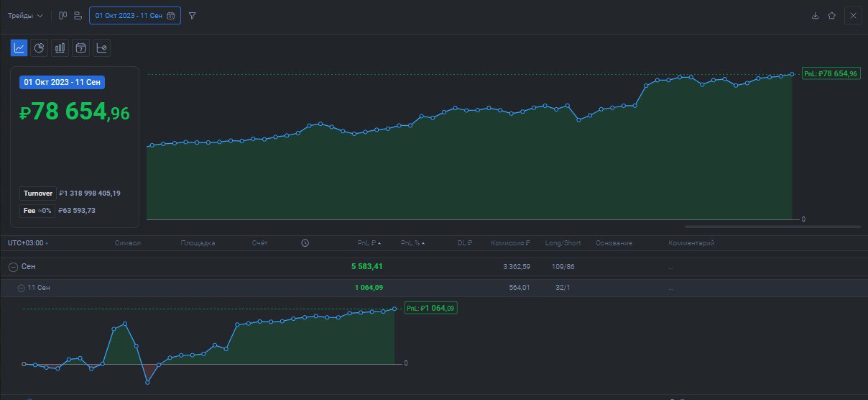
Task: Click the Комментарий column header
Action: [x=691, y=243]
